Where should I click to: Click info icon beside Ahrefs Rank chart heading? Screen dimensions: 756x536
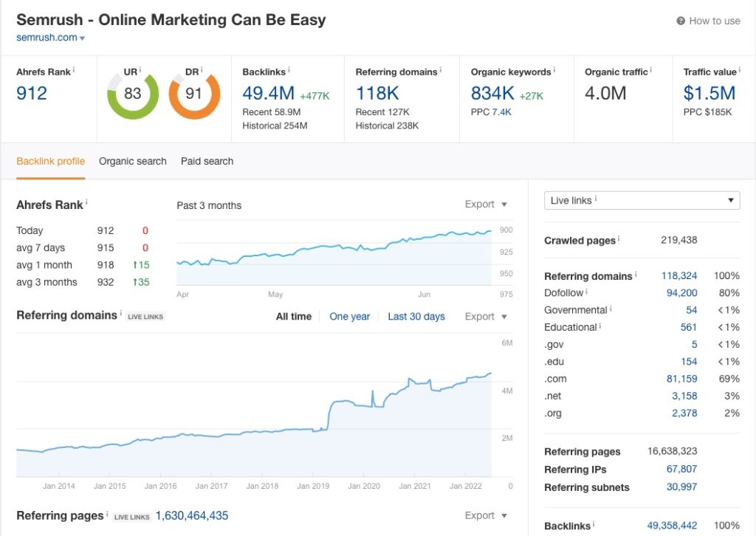coord(86,203)
